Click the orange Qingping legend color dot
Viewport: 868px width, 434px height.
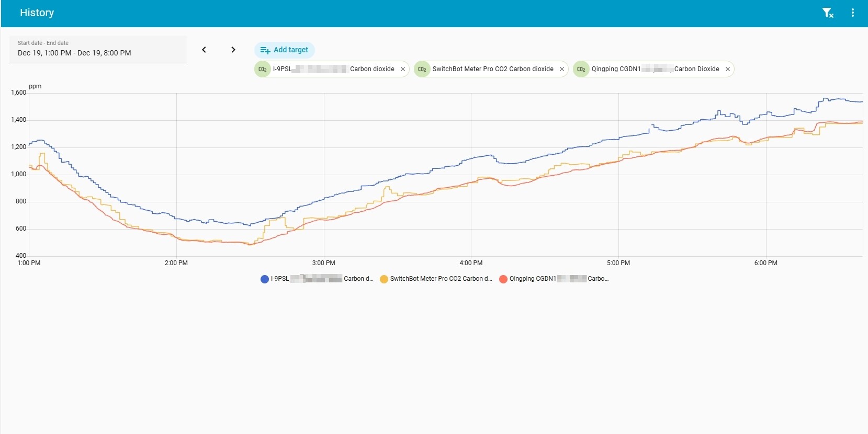click(x=503, y=279)
